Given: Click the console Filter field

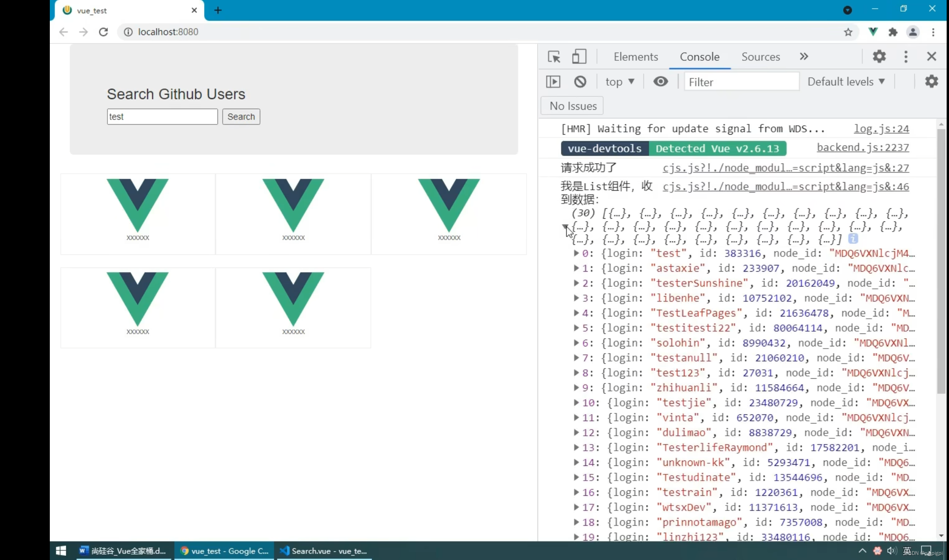Looking at the screenshot, I should [x=742, y=82].
